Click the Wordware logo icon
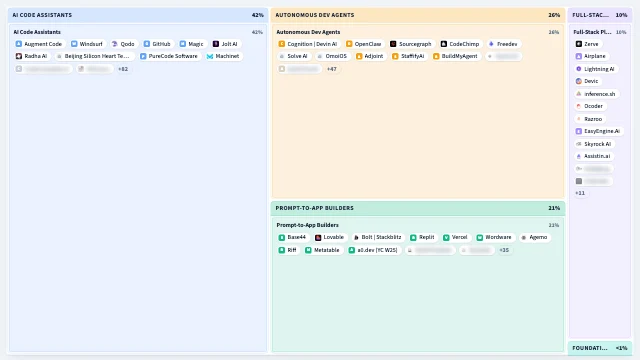 click(x=480, y=238)
